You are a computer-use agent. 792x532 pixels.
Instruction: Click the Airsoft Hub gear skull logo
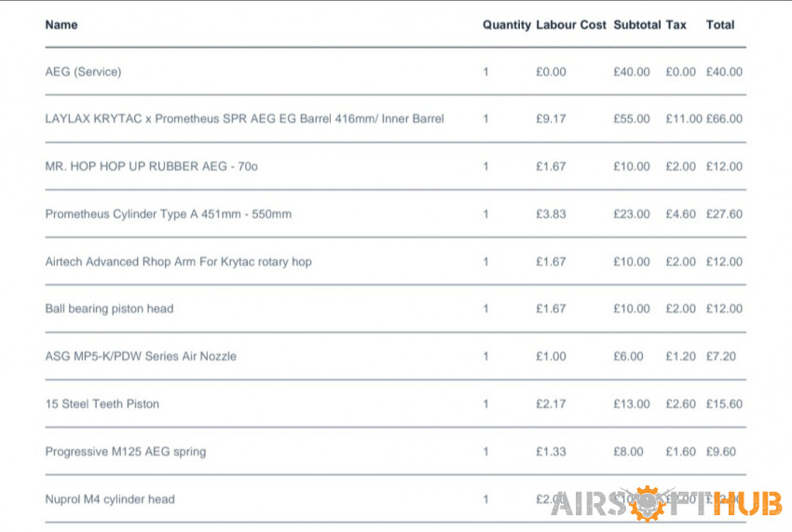point(649,503)
